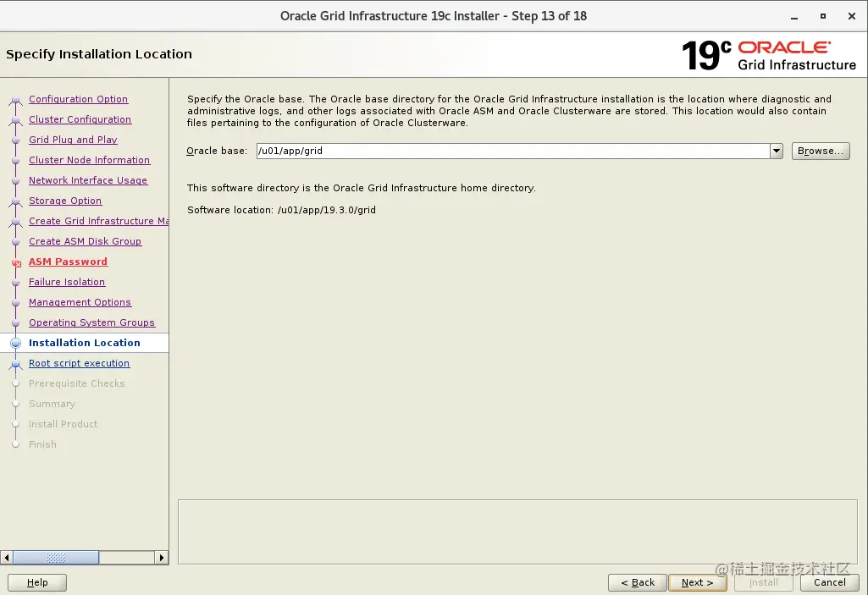Open the Help button
Viewport: 868px width, 595px height.
pos(37,582)
